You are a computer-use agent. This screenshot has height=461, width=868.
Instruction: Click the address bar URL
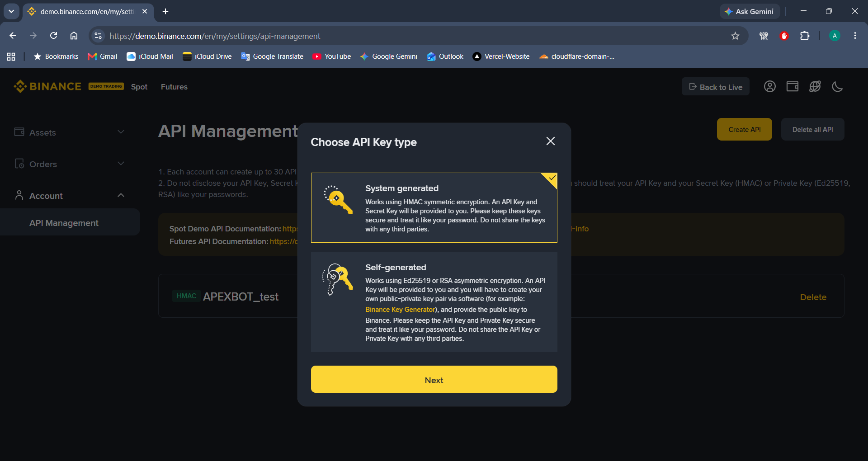[215, 36]
